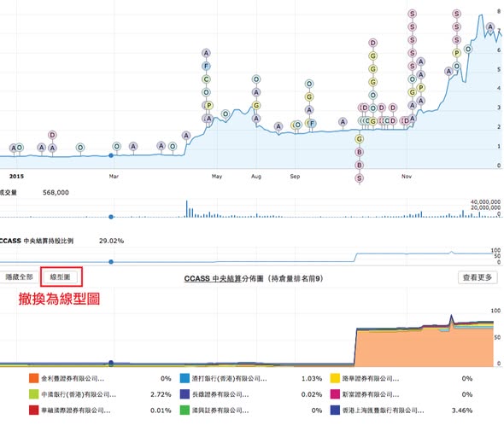Click the dark blue 香港上海匯豐銀行 swatch

pyautogui.click(x=335, y=410)
